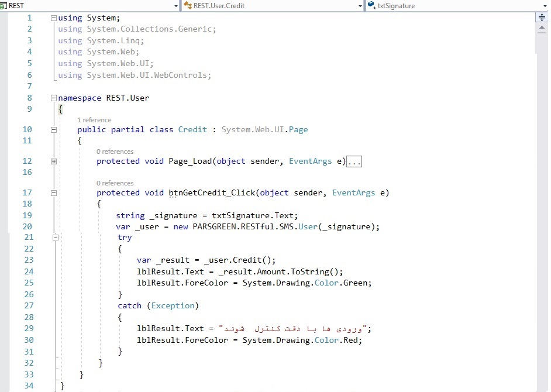Collapse the REST.User namespace block
The width and height of the screenshot is (551, 392).
click(54, 98)
